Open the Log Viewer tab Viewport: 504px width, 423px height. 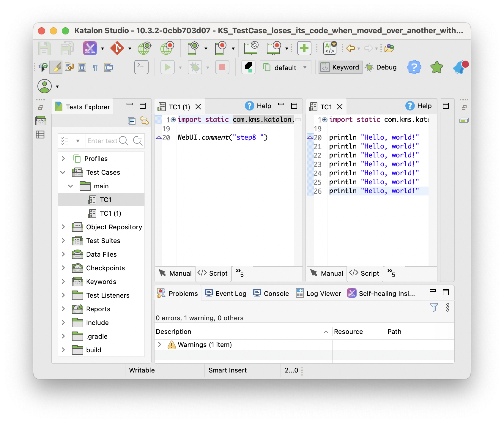tap(319, 293)
